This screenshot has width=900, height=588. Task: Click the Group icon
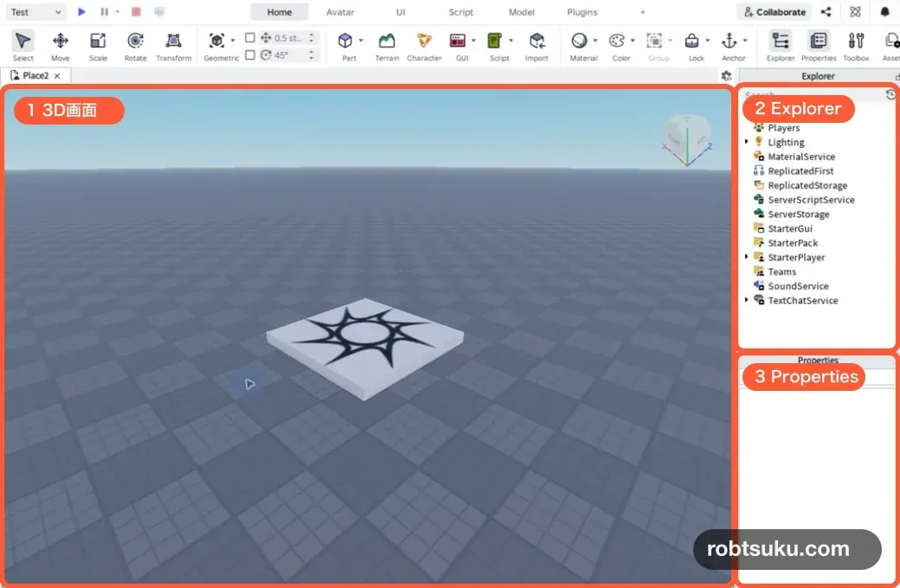tap(654, 41)
